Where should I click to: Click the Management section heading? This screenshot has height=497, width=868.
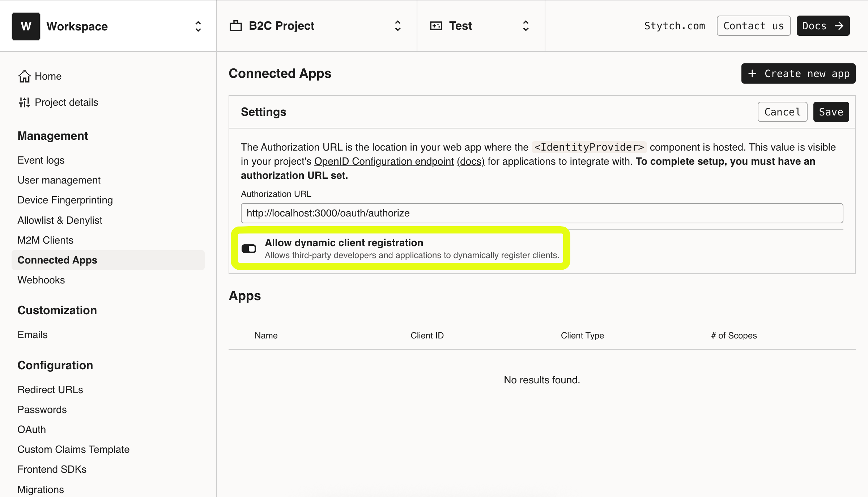tap(52, 136)
